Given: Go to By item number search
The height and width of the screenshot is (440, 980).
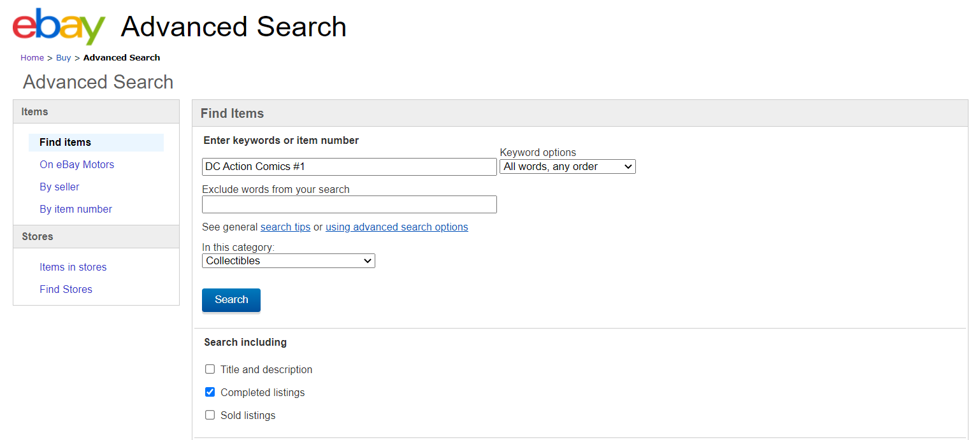Looking at the screenshot, I should [76, 209].
